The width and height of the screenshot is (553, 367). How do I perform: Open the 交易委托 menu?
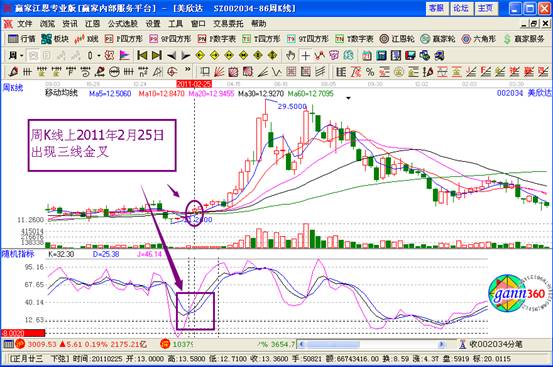228,24
